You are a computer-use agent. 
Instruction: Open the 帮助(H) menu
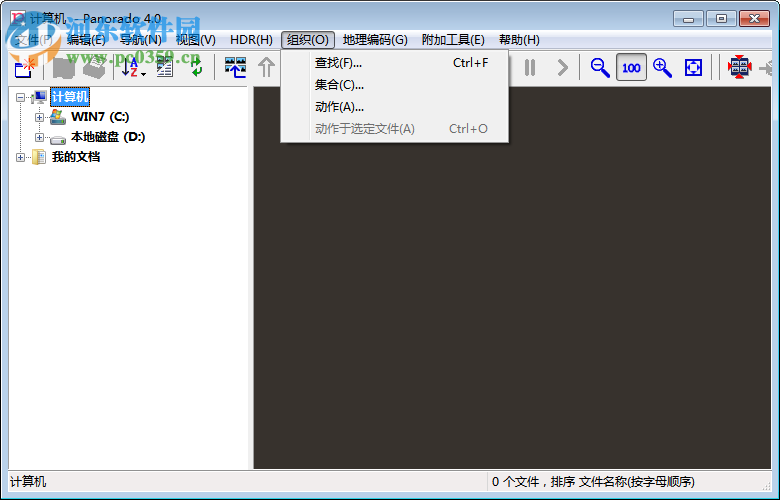[519, 40]
